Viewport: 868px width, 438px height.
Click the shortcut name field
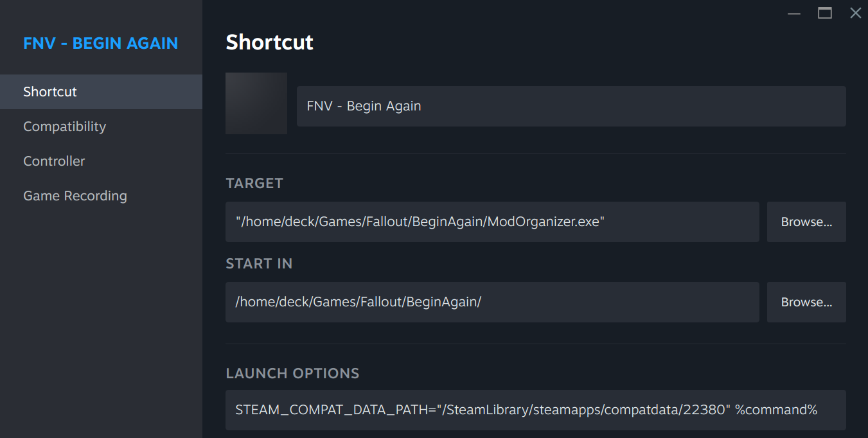571,106
